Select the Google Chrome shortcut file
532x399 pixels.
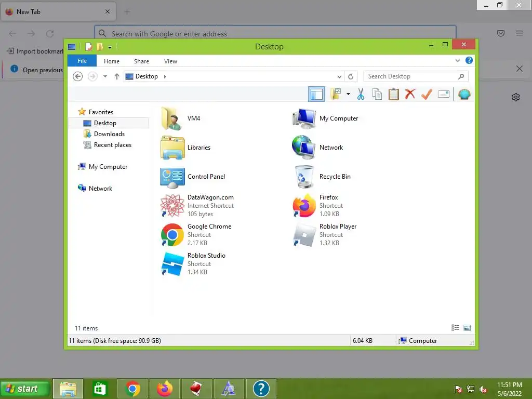point(196,234)
